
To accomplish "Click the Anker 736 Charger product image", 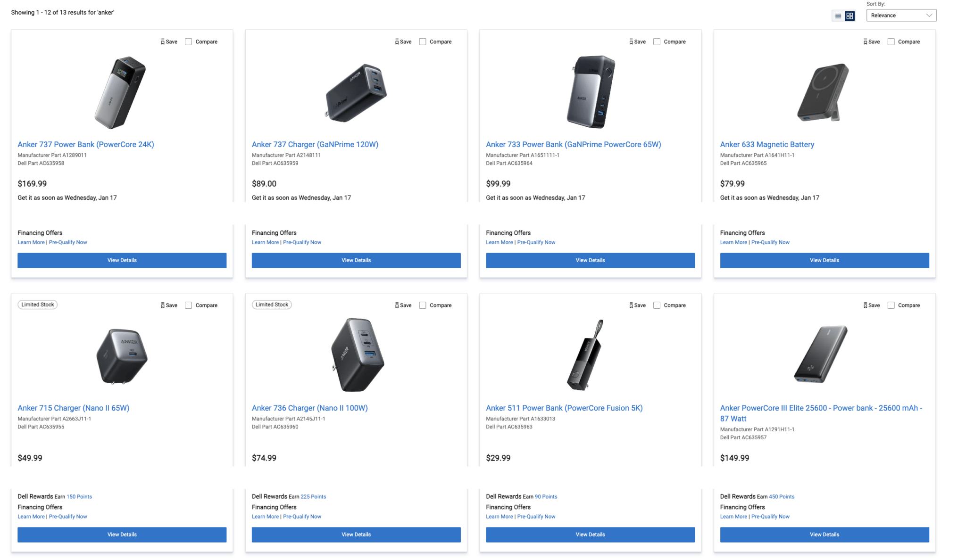I will (x=357, y=355).
